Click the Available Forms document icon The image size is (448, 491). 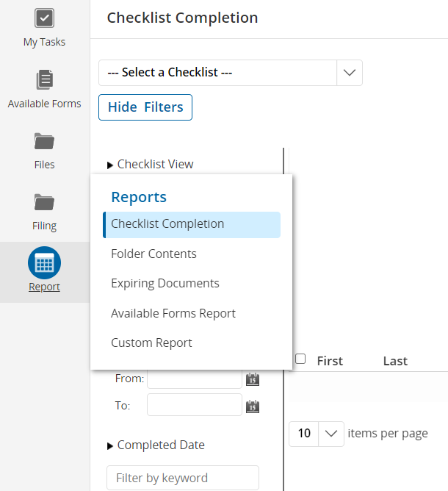[44, 79]
